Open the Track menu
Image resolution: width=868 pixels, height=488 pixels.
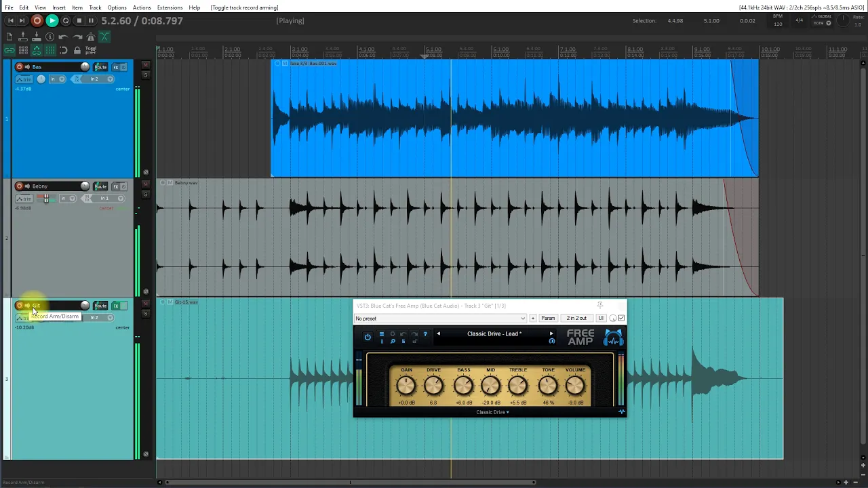point(95,7)
